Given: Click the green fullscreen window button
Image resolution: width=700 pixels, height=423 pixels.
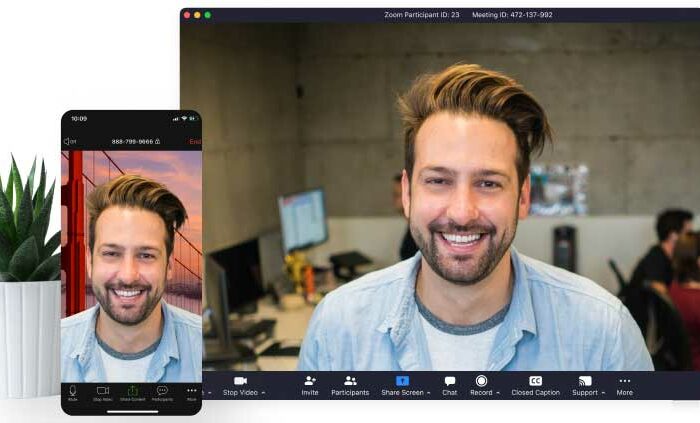Looking at the screenshot, I should pyautogui.click(x=208, y=15).
